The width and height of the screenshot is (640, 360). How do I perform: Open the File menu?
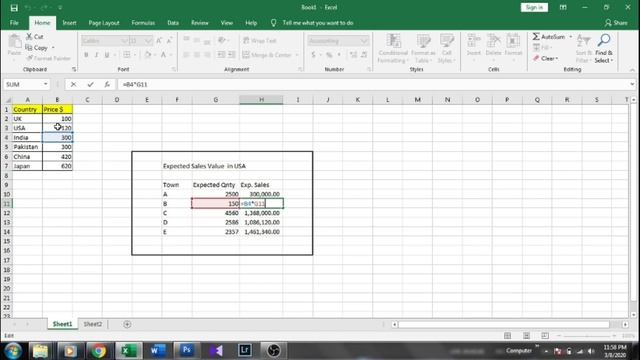(14, 23)
